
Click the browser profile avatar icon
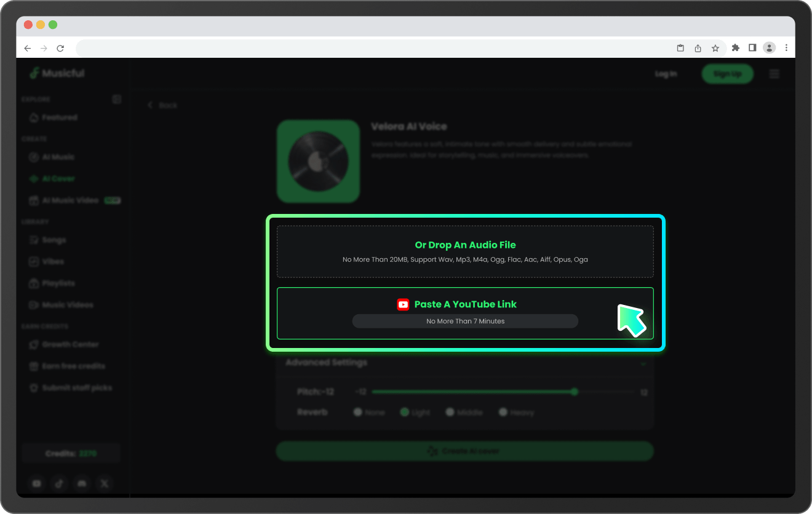(x=769, y=48)
